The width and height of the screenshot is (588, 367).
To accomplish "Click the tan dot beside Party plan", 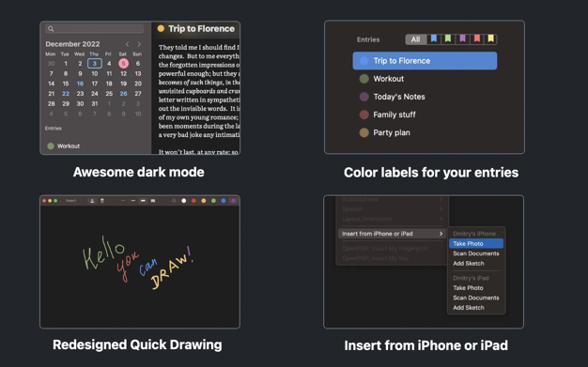I will tap(364, 132).
